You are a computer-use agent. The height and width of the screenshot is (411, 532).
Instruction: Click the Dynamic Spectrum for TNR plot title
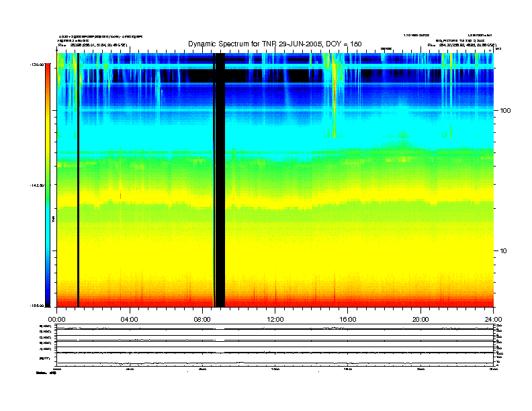275,44
